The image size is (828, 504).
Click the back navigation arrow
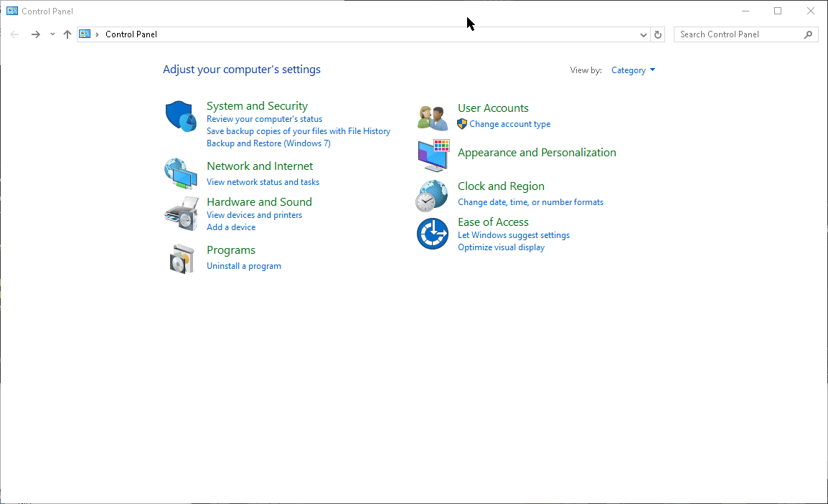[15, 34]
